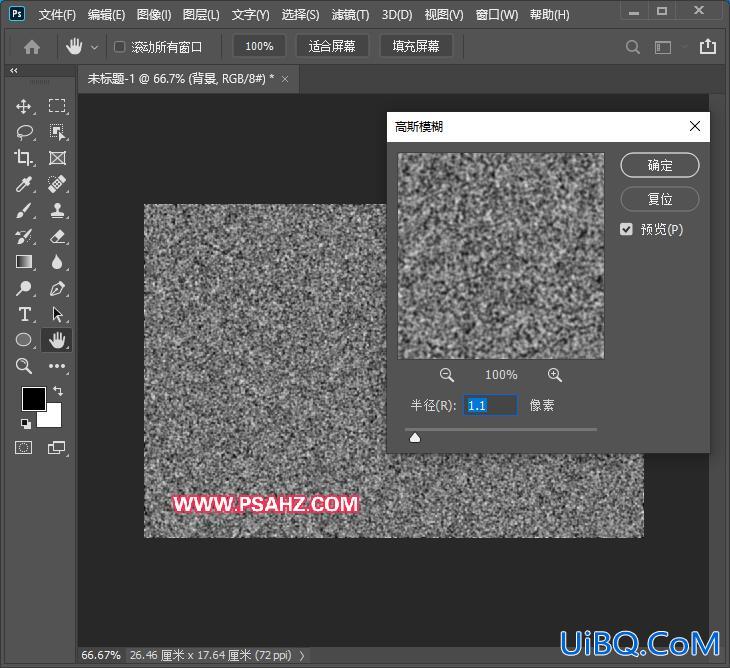
Task: Click the 复位 reset button
Action: (x=660, y=199)
